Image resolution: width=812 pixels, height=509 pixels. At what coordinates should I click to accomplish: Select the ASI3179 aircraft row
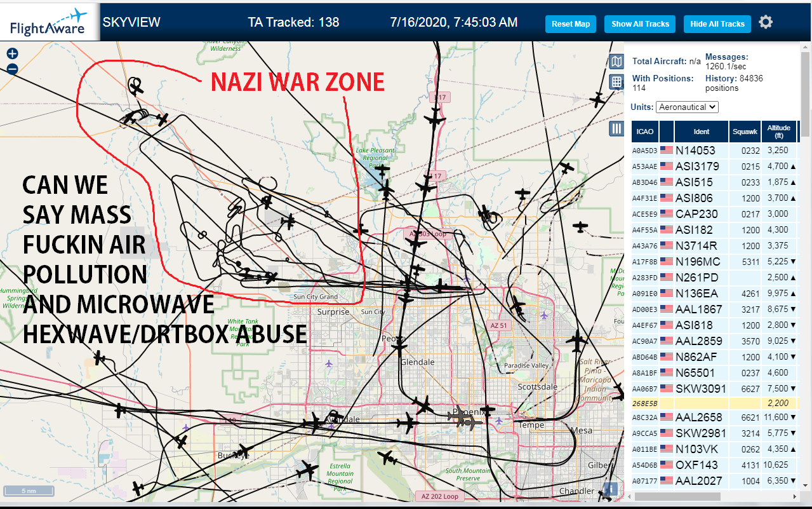(715, 166)
